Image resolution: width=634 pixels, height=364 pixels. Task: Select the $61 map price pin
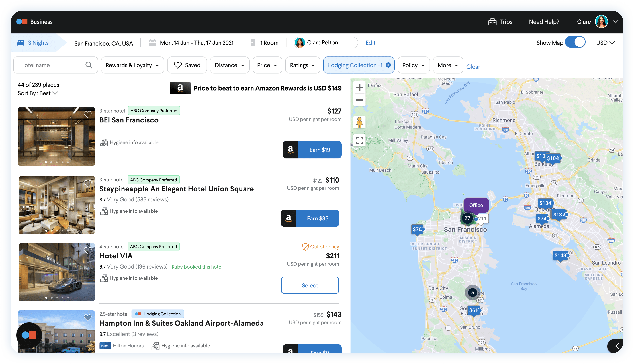(474, 310)
